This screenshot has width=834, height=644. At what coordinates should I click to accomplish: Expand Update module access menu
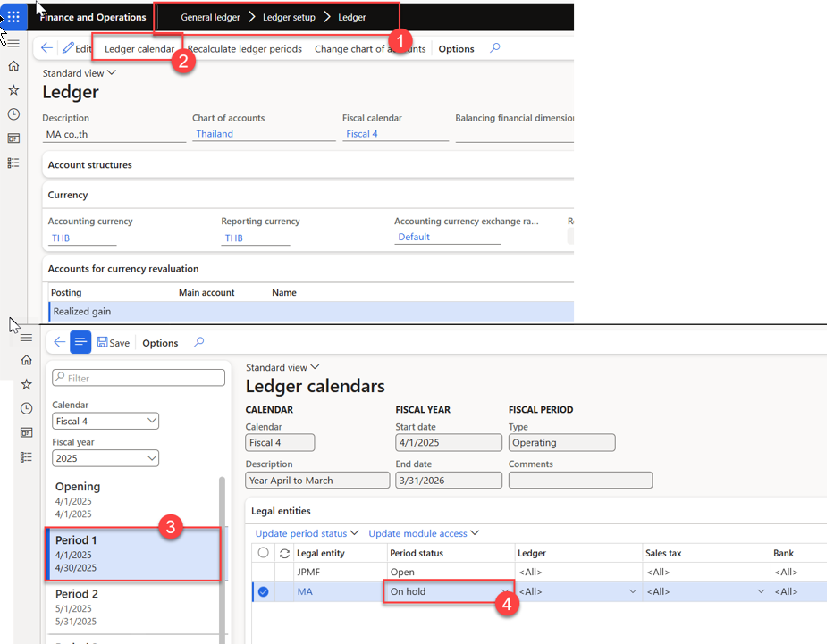point(424,533)
